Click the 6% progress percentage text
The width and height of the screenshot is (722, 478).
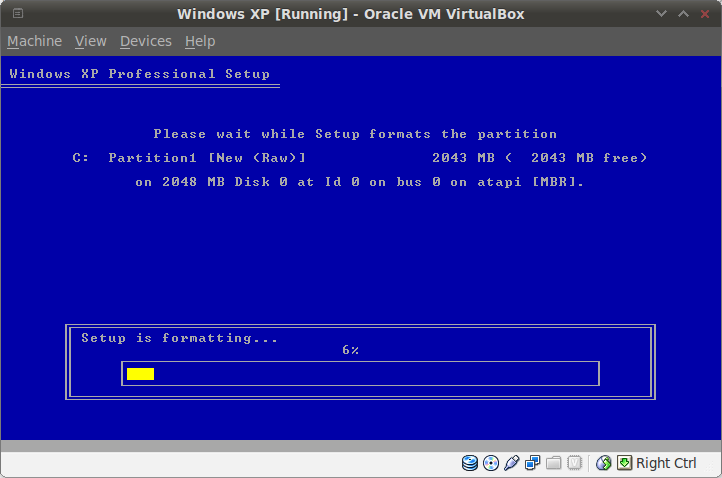click(x=350, y=350)
